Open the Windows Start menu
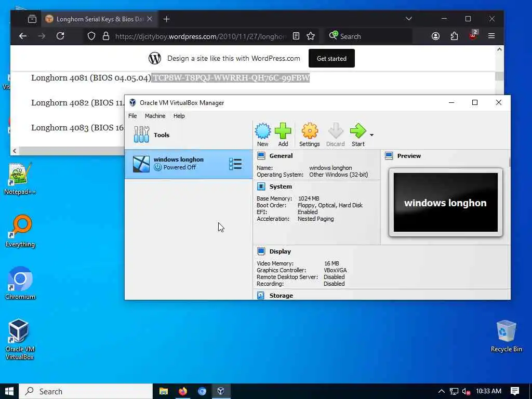This screenshot has width=532, height=399. click(9, 391)
